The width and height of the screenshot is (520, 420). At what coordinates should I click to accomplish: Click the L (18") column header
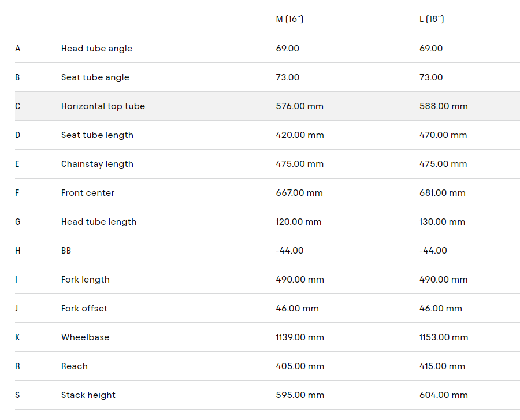[x=432, y=19]
